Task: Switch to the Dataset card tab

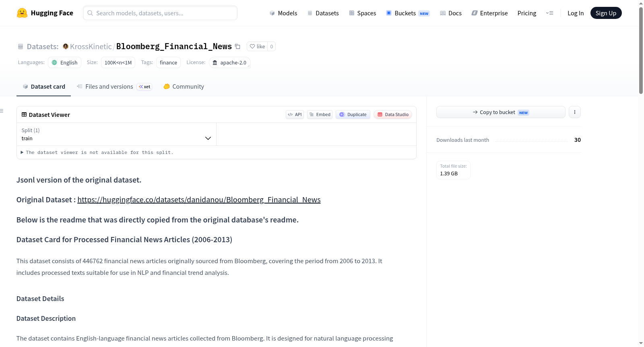Action: pos(44,87)
